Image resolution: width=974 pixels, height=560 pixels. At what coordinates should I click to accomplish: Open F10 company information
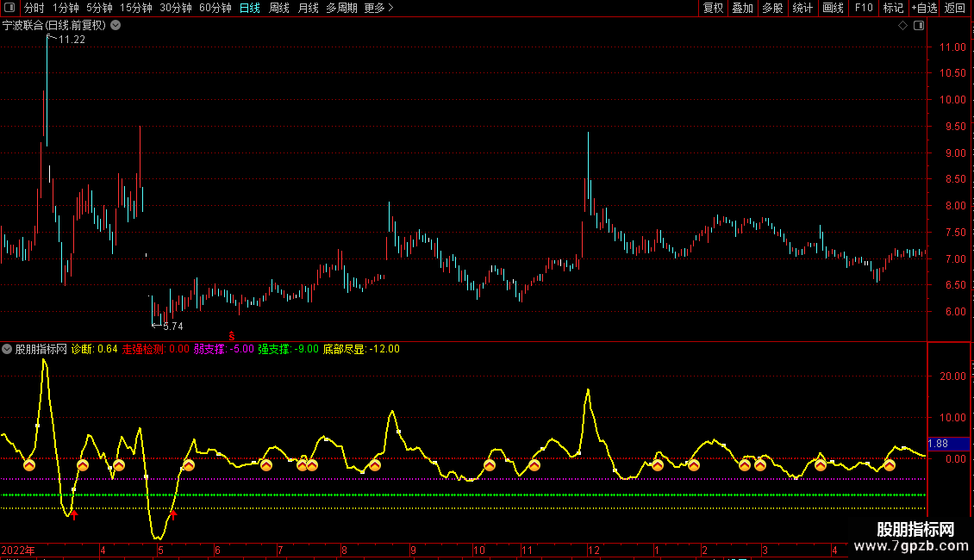(864, 8)
